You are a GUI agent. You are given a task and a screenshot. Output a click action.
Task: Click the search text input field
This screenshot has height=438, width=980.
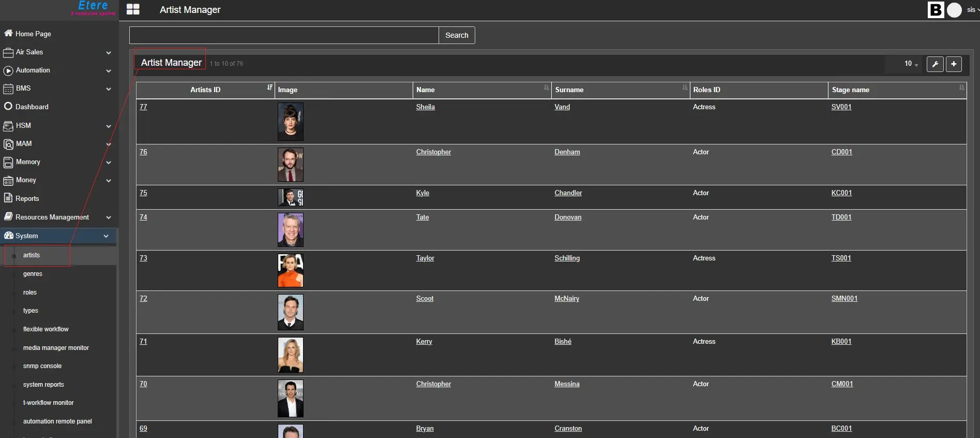tap(284, 35)
